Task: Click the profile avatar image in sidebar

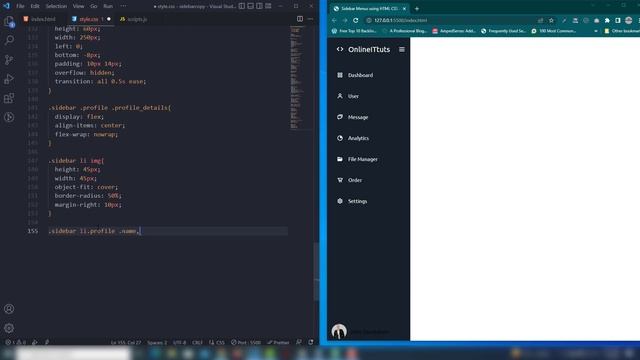Action: (339, 331)
